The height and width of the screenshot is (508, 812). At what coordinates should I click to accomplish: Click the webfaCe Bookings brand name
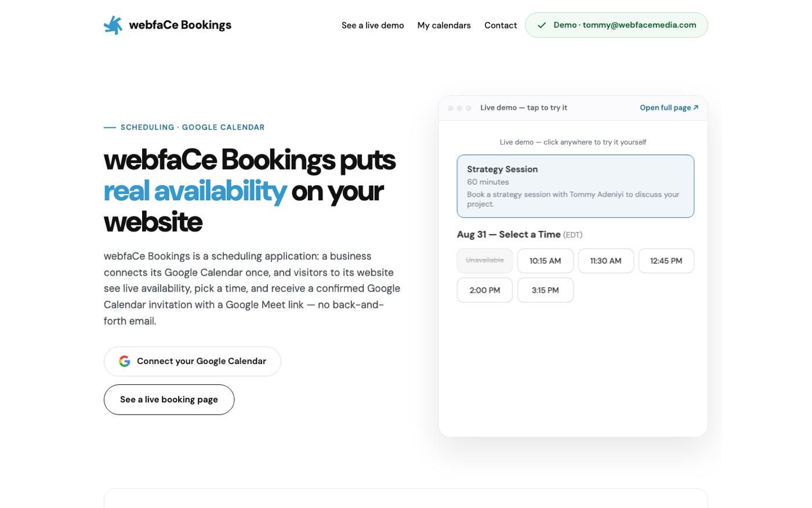tap(180, 25)
